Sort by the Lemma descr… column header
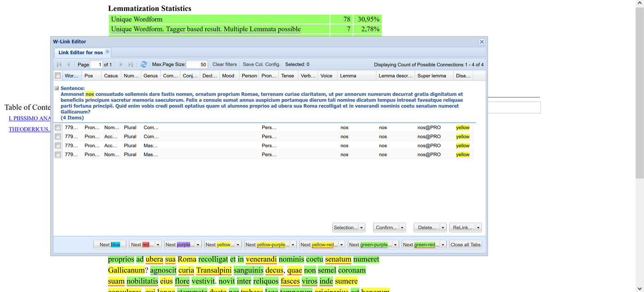This screenshot has width=644, height=292. coord(396,76)
